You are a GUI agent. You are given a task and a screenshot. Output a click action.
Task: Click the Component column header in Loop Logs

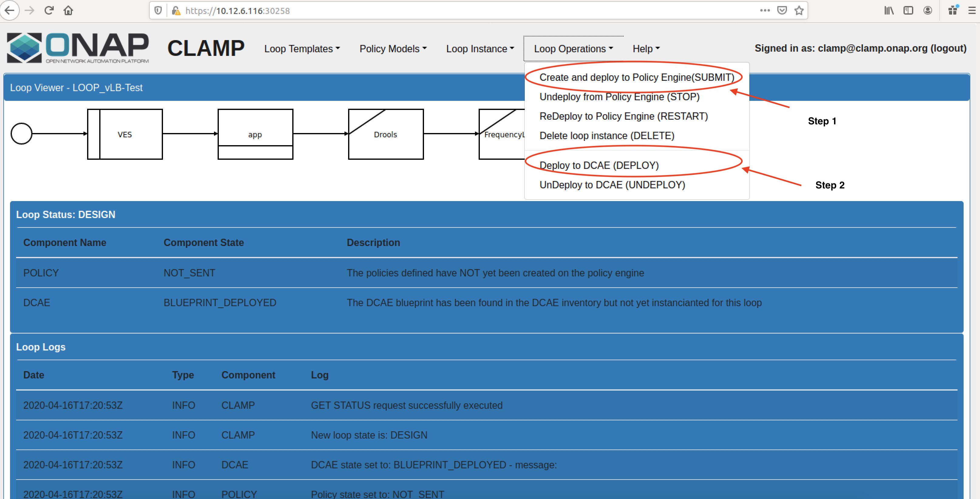point(248,375)
